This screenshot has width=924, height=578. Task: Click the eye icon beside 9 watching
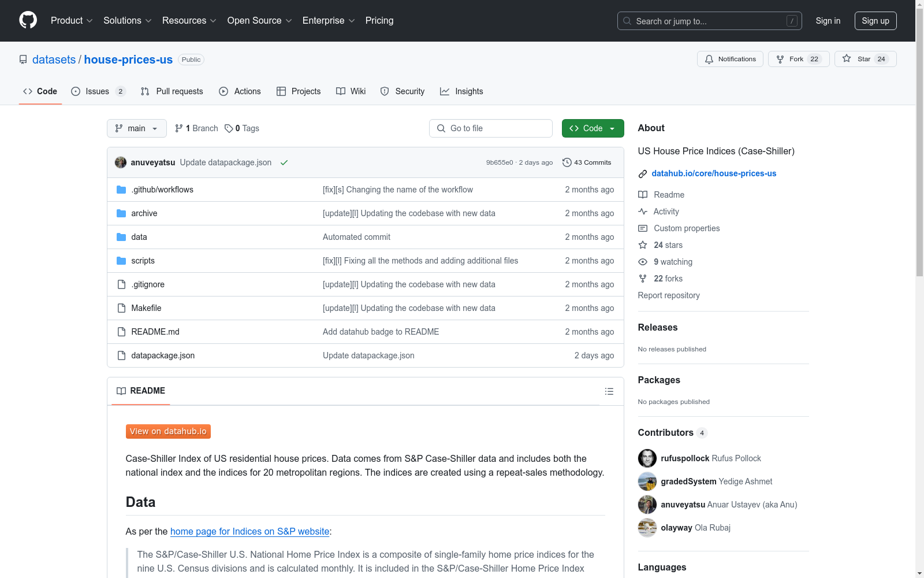pyautogui.click(x=643, y=262)
